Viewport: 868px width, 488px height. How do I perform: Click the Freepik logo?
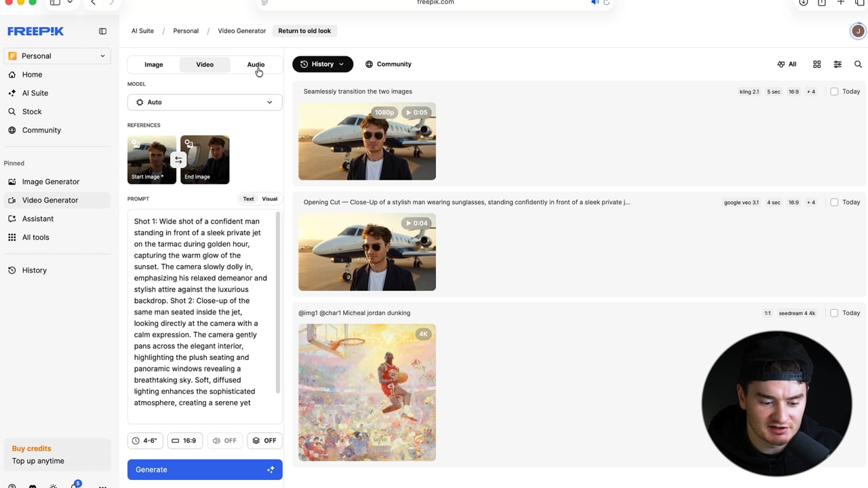(x=35, y=31)
